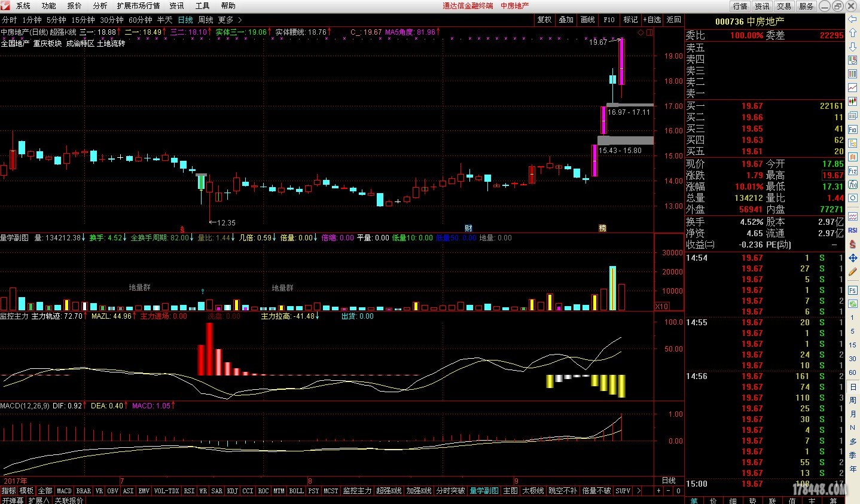The image size is (860, 504).
Task: Click the circle window icon in sidebar
Action: pos(853,198)
